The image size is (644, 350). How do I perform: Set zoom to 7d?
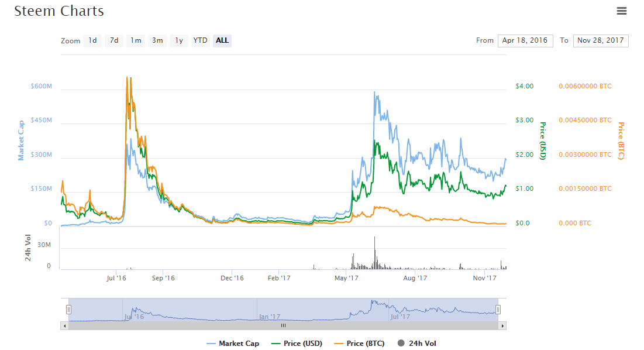(x=114, y=40)
